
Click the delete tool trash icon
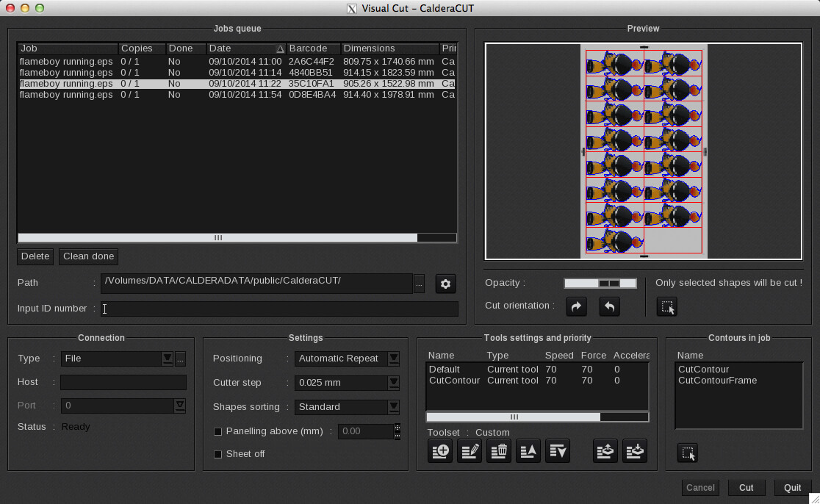point(499,450)
